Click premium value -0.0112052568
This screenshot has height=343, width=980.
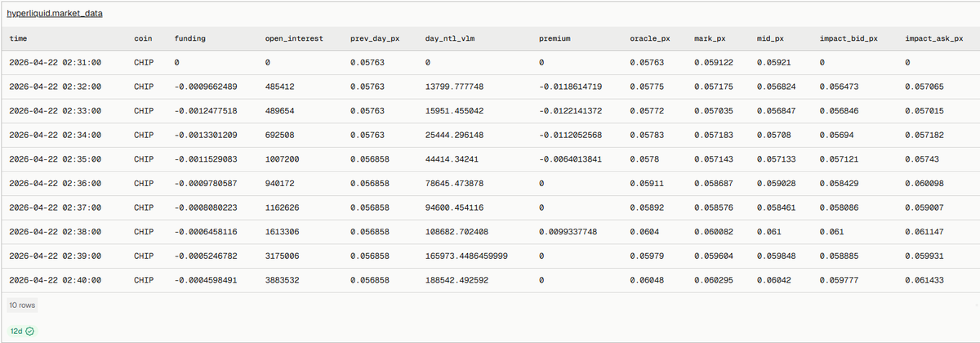pyautogui.click(x=571, y=135)
